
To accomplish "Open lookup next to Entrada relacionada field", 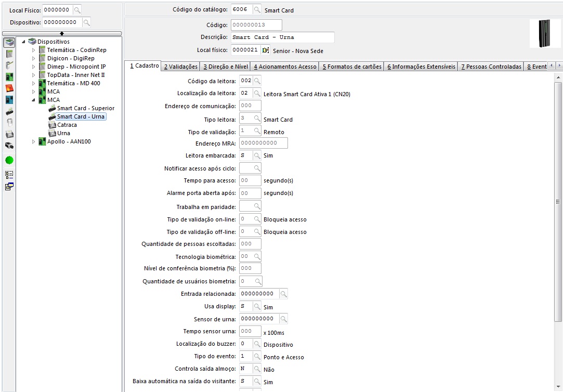I will point(283,294).
